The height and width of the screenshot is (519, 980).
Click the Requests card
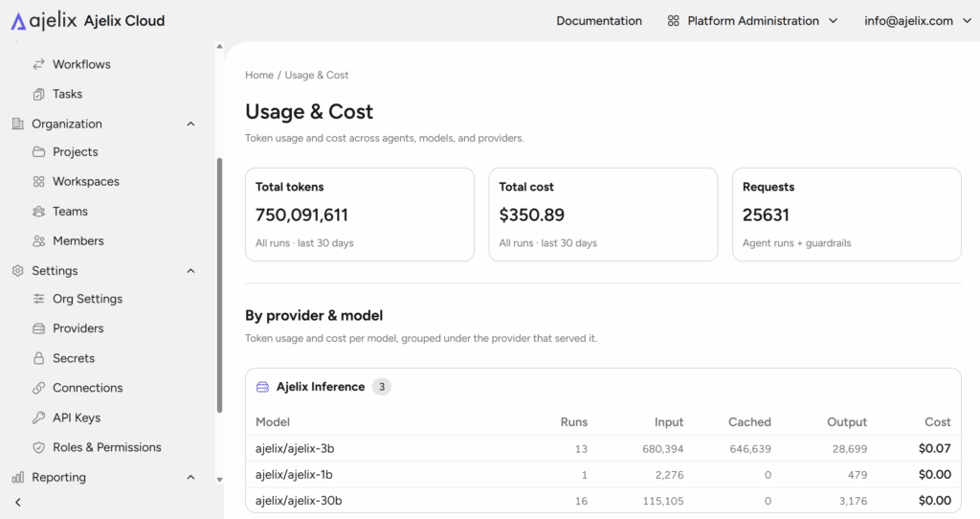846,214
